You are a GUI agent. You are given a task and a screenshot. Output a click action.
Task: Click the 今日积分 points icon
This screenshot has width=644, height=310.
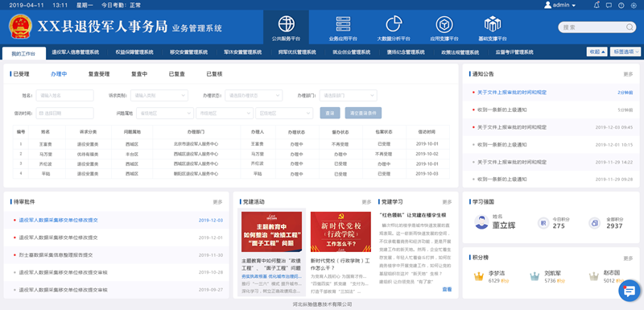[543, 222]
